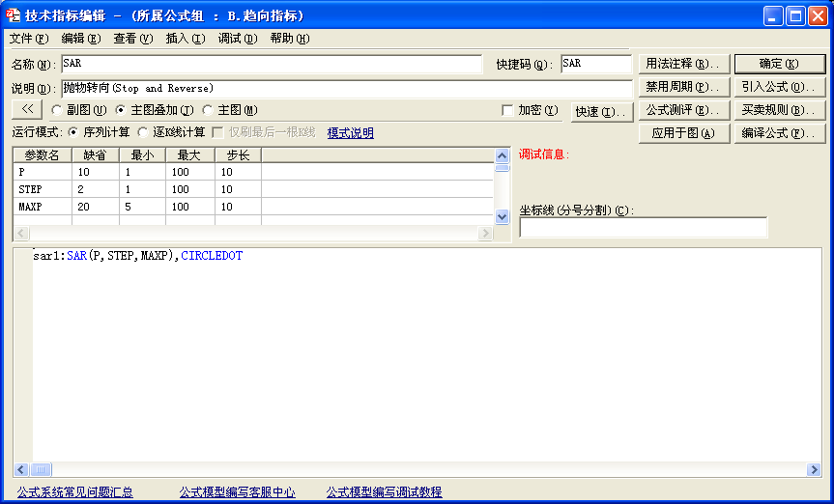Click the 最大 column header
Image resolution: width=834 pixels, height=504 pixels.
coord(190,155)
